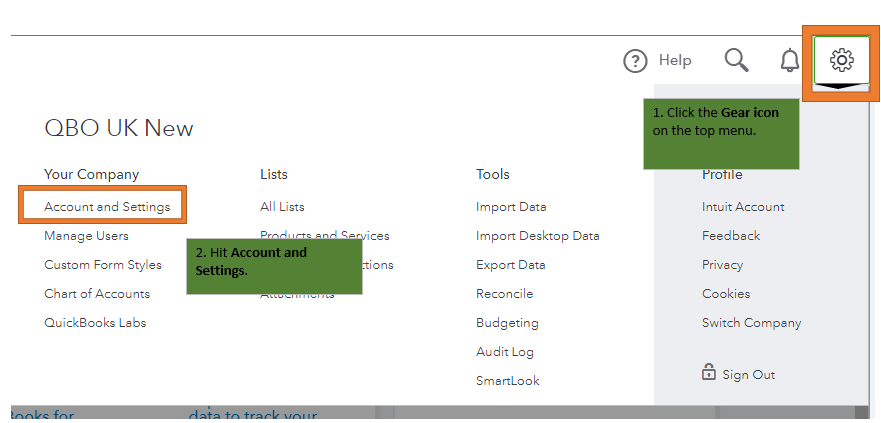This screenshot has width=881, height=423.
Task: Open Attachments in Lists
Action: click(297, 296)
